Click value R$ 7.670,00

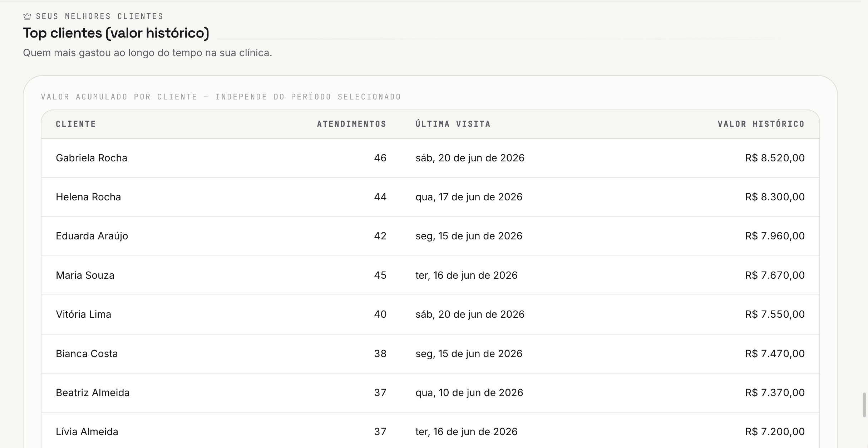pyautogui.click(x=775, y=275)
